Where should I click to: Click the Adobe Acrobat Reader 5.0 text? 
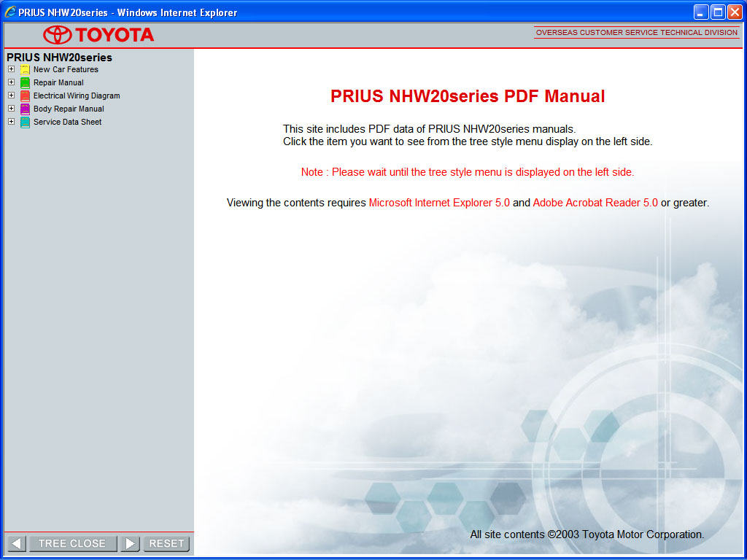click(x=595, y=203)
